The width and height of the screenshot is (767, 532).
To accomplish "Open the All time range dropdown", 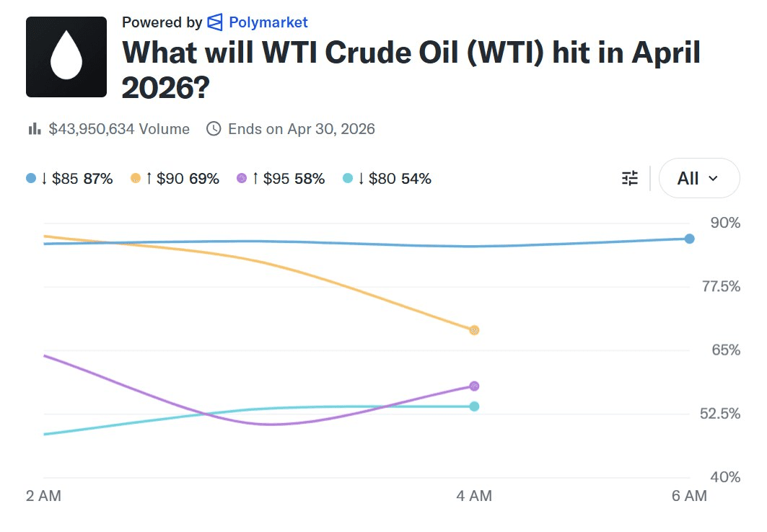I will click(x=698, y=178).
